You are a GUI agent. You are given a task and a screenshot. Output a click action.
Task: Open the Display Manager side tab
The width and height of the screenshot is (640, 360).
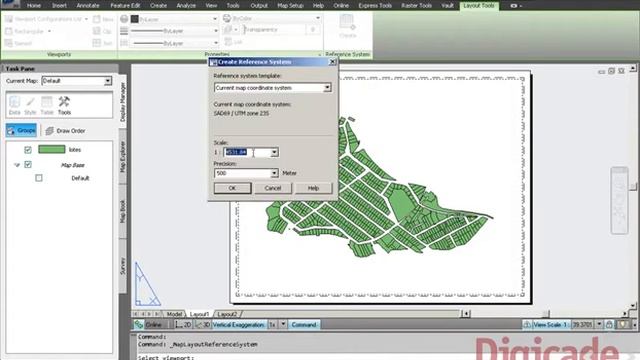[122, 102]
